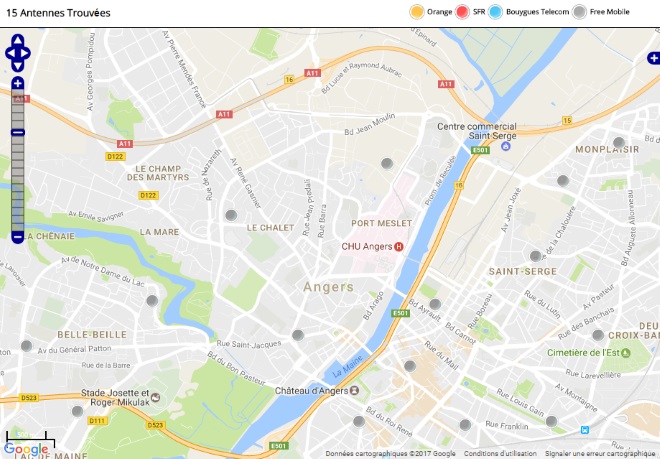Toggle the SFR red legend circle

pos(462,12)
